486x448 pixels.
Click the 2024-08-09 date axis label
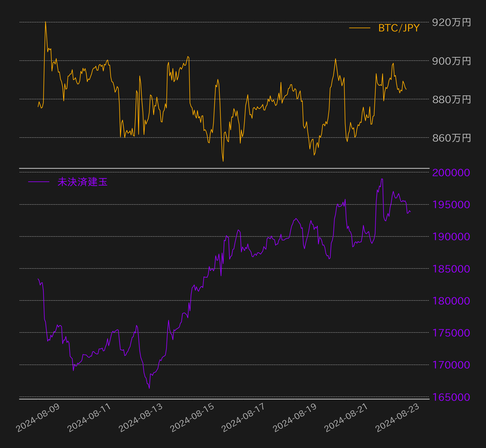(x=38, y=417)
